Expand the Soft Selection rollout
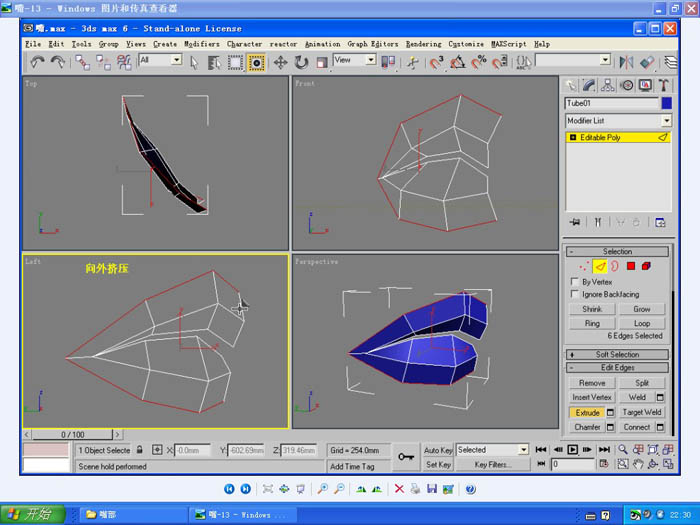 click(617, 354)
